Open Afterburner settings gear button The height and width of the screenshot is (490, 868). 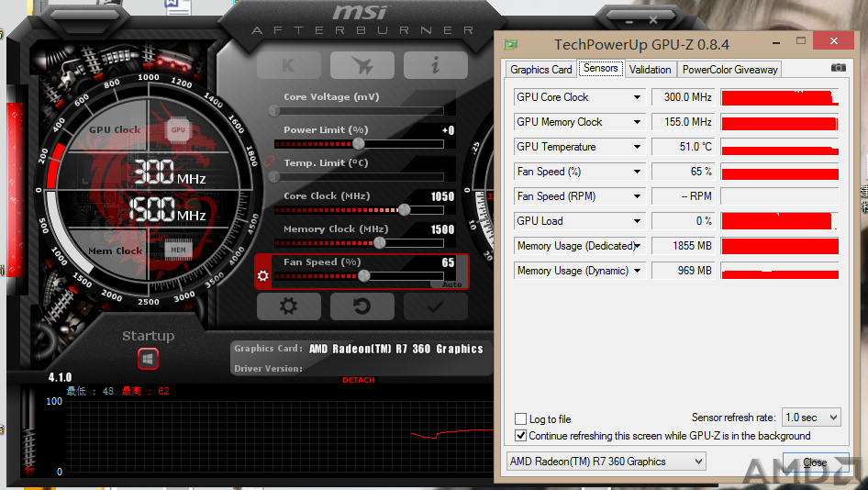[x=289, y=306]
